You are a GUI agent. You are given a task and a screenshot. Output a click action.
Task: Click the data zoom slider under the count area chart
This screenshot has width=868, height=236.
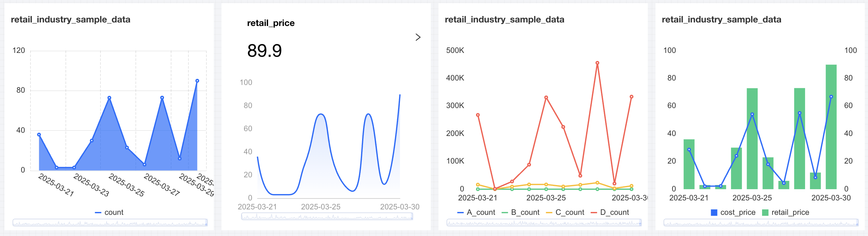pos(110,223)
